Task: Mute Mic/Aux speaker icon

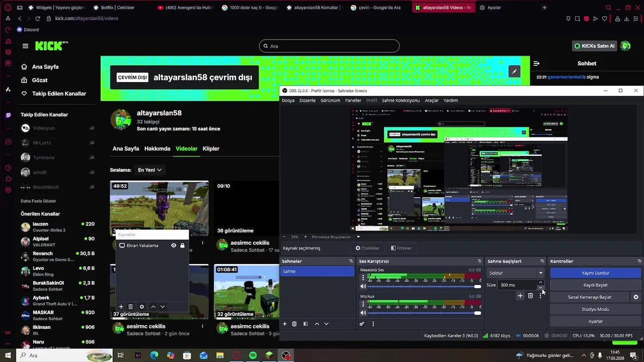Action: coord(363,313)
